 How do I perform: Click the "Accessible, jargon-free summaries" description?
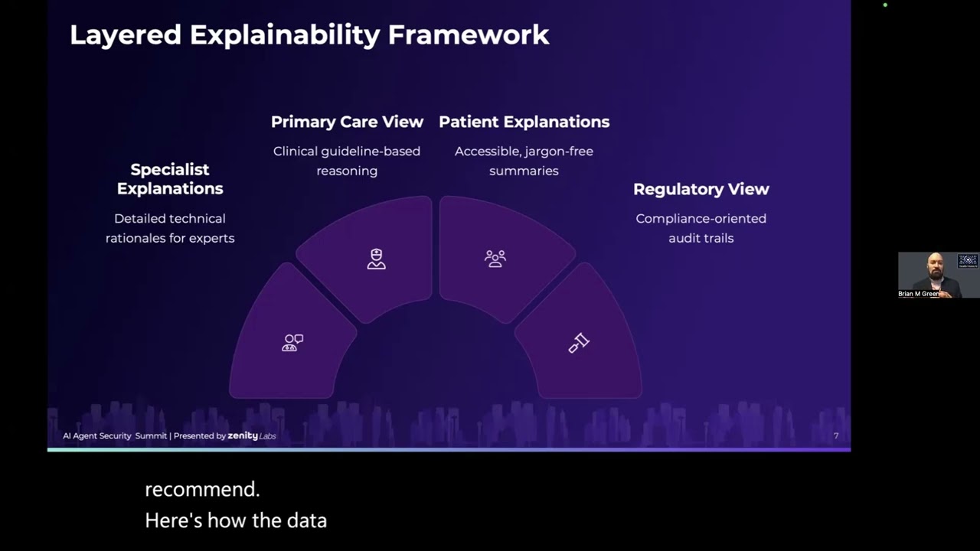[x=524, y=161]
